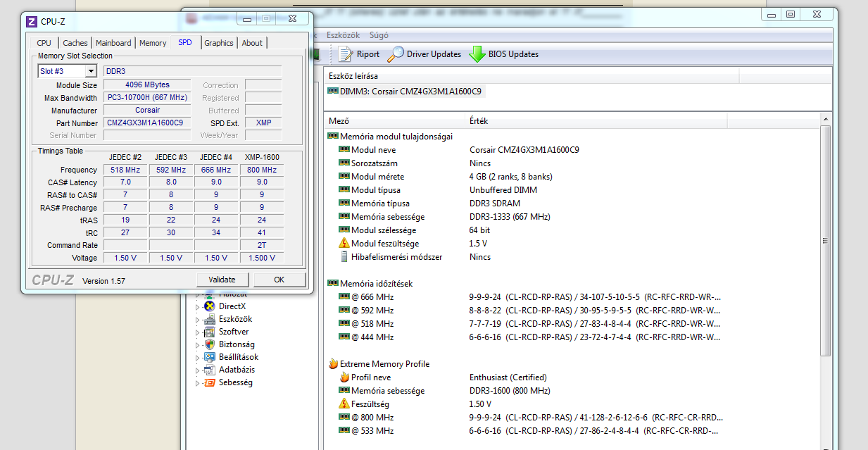Click the Eszköz leírása column header
The image size is (868, 450).
click(532, 75)
